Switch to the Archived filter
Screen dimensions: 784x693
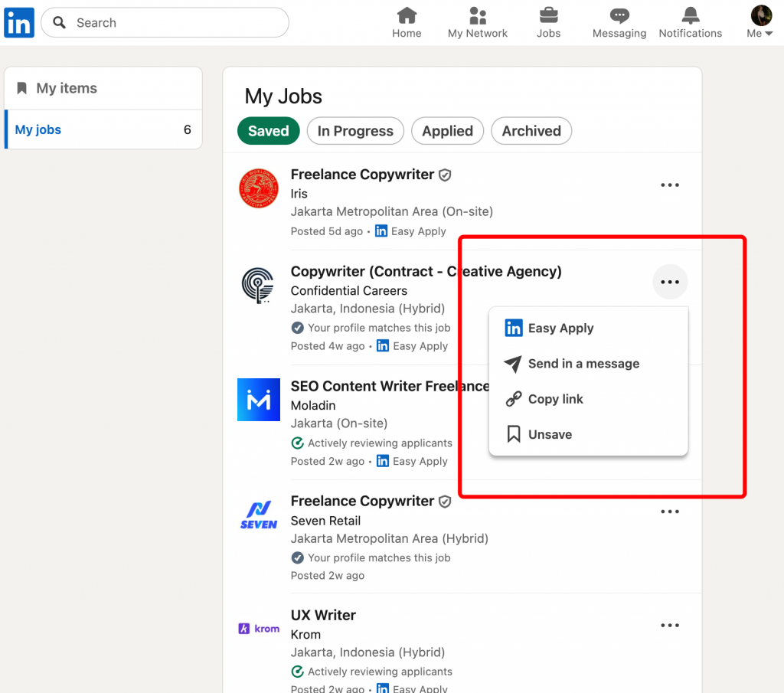pos(531,131)
